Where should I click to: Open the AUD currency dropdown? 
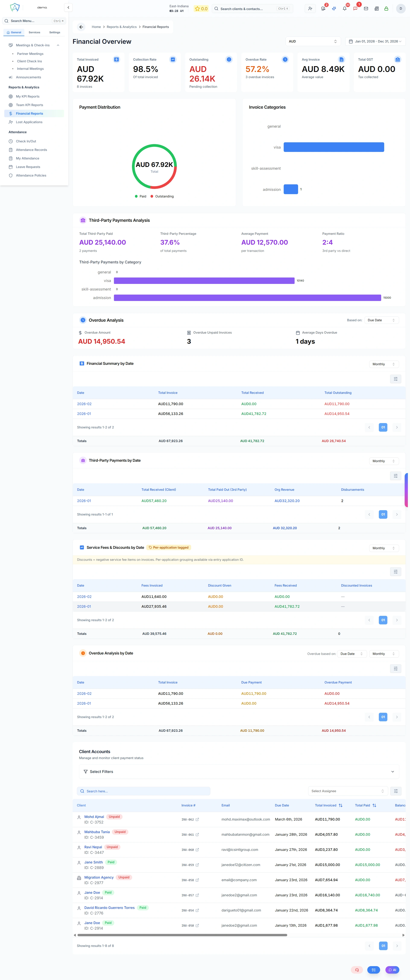point(313,41)
